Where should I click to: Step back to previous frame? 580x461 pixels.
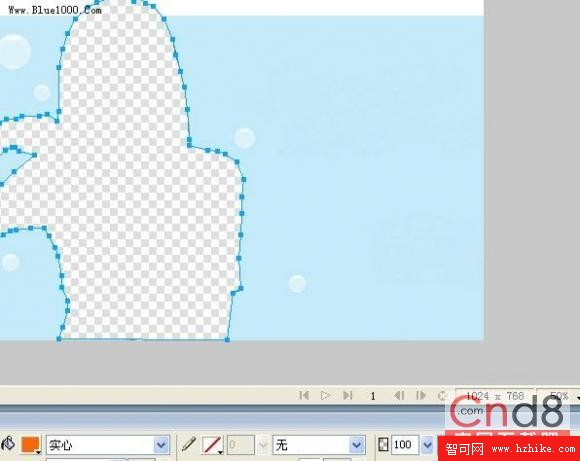[x=399, y=396]
